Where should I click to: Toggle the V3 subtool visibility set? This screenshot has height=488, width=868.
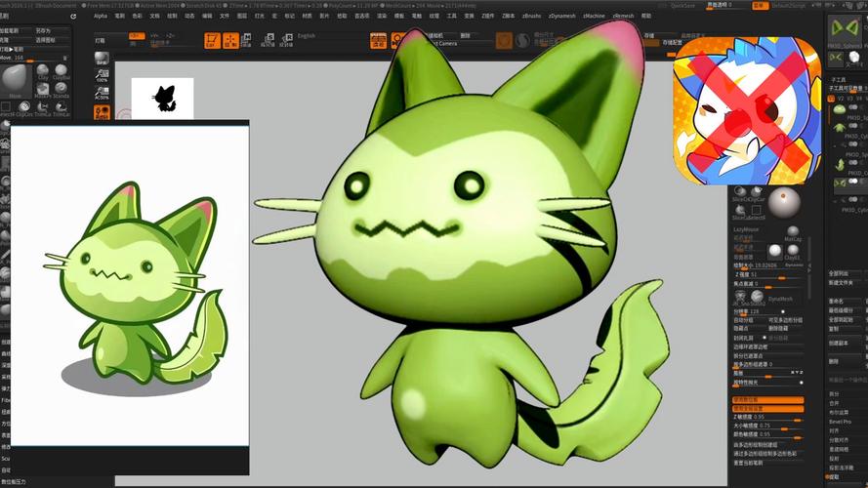click(x=849, y=99)
